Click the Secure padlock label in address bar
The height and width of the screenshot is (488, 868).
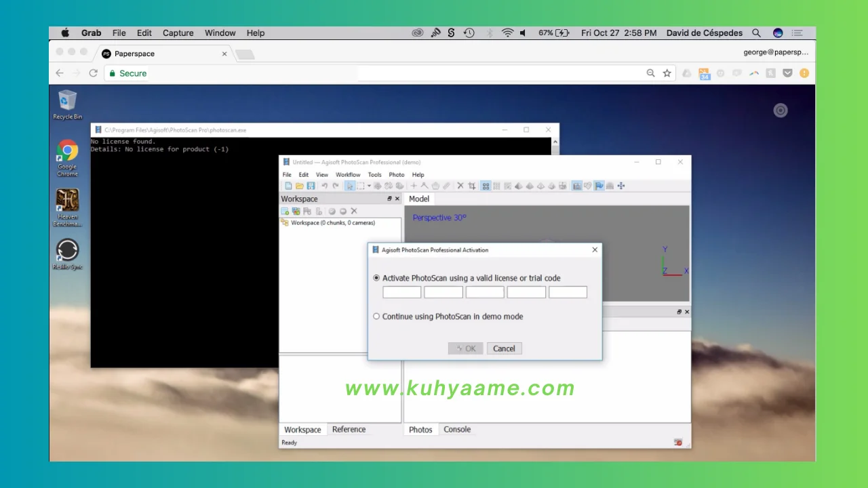[128, 73]
